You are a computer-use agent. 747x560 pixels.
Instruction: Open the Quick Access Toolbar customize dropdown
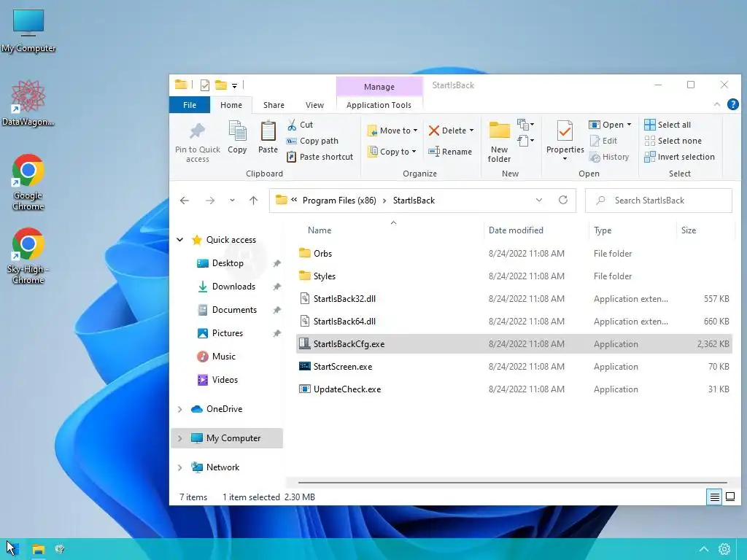pyautogui.click(x=234, y=86)
